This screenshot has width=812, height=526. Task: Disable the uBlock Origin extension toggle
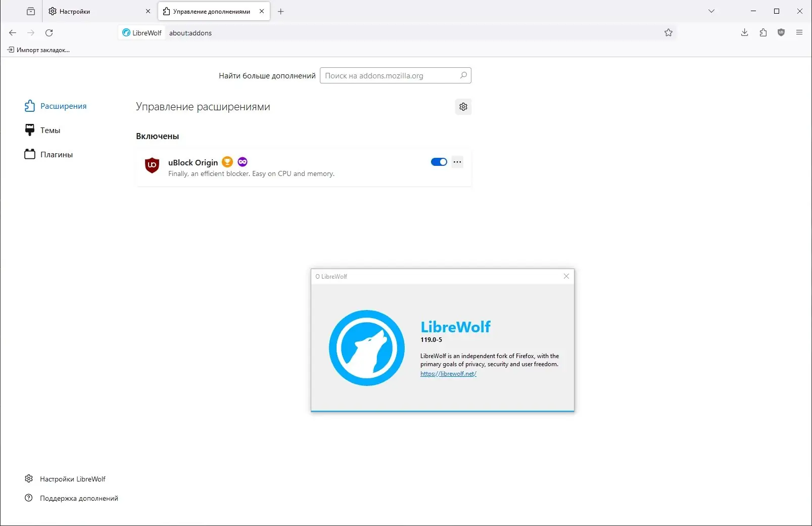(x=439, y=162)
